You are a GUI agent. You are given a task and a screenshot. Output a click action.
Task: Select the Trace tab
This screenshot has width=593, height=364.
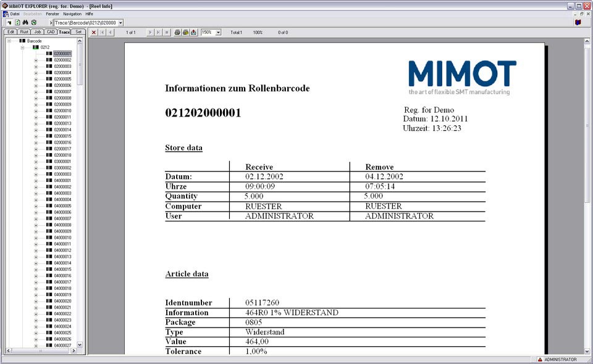64,32
